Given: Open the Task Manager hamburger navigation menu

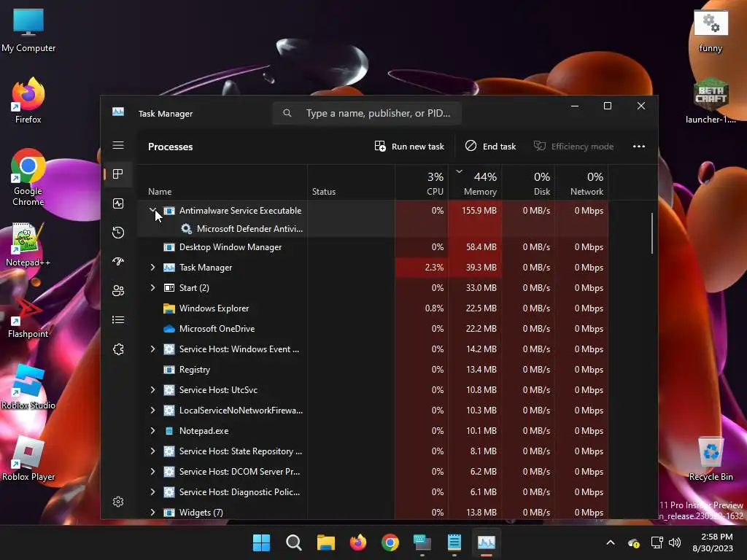Looking at the screenshot, I should pyautogui.click(x=118, y=145).
